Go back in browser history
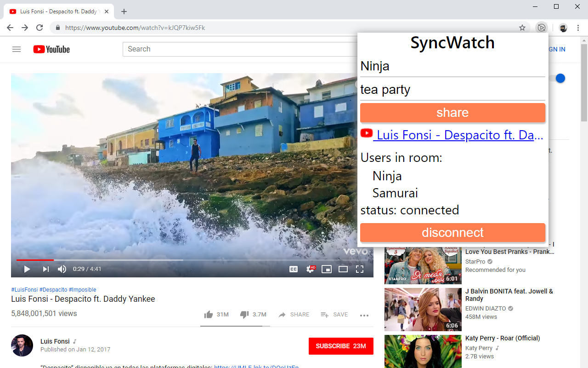Viewport: 588px width, 368px height. coord(10,28)
